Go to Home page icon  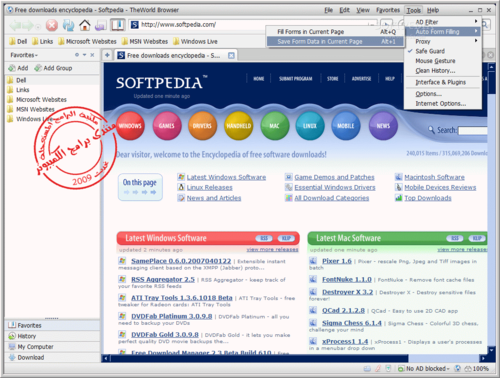85,25
